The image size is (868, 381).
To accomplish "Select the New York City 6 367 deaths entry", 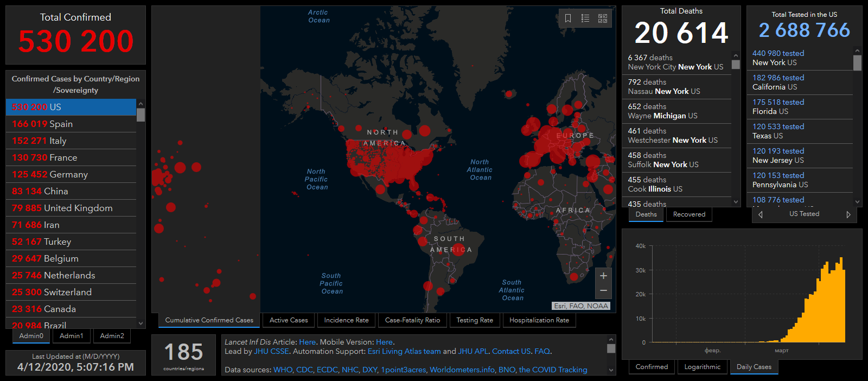I will pyautogui.click(x=676, y=62).
